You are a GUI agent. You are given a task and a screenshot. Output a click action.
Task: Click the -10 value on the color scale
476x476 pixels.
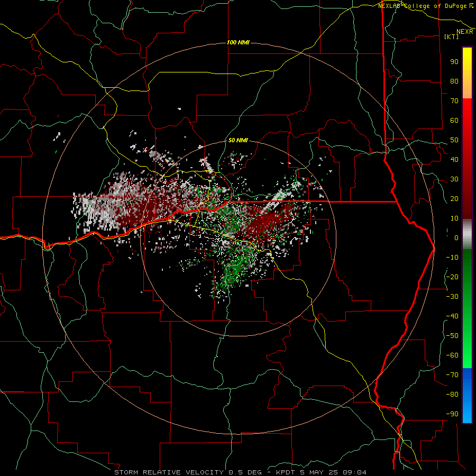(x=452, y=258)
